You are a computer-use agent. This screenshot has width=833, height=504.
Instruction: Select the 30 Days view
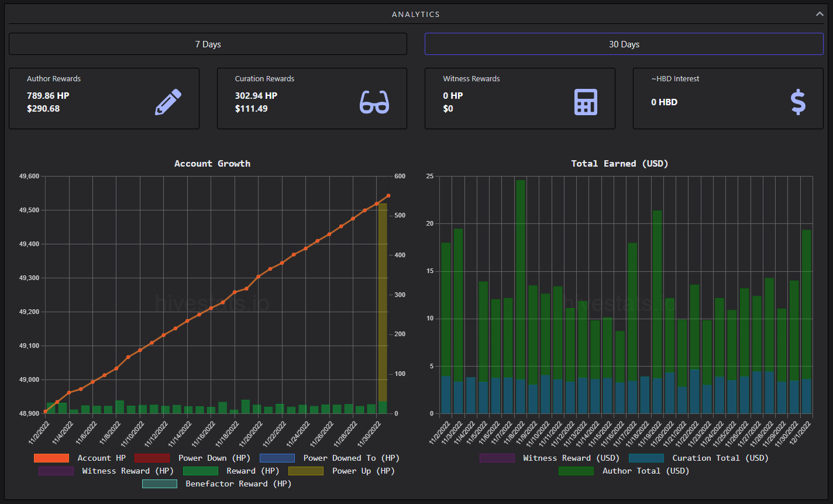624,44
